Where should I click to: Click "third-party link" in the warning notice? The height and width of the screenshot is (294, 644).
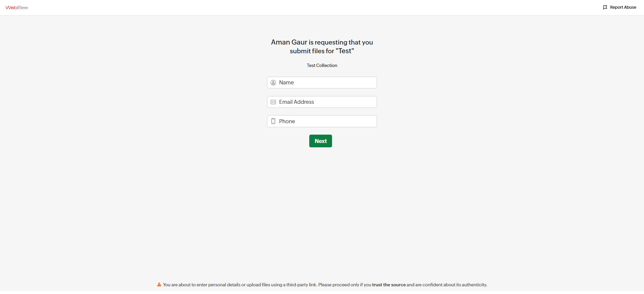tap(301, 285)
